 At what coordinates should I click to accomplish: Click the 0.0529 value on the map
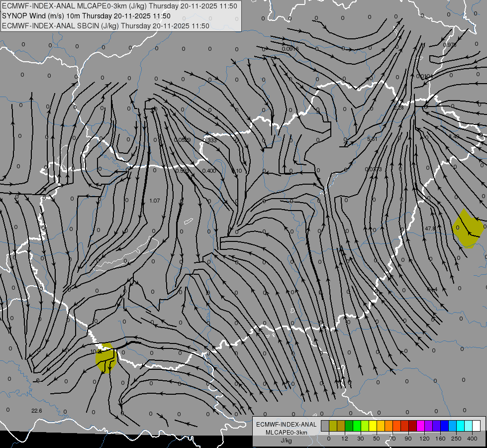point(183,140)
